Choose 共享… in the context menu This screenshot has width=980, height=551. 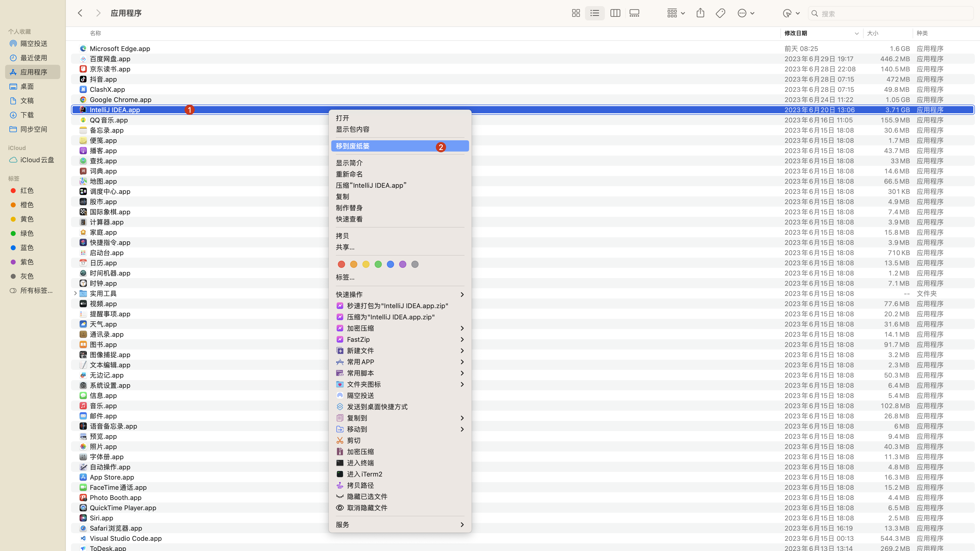400,247
